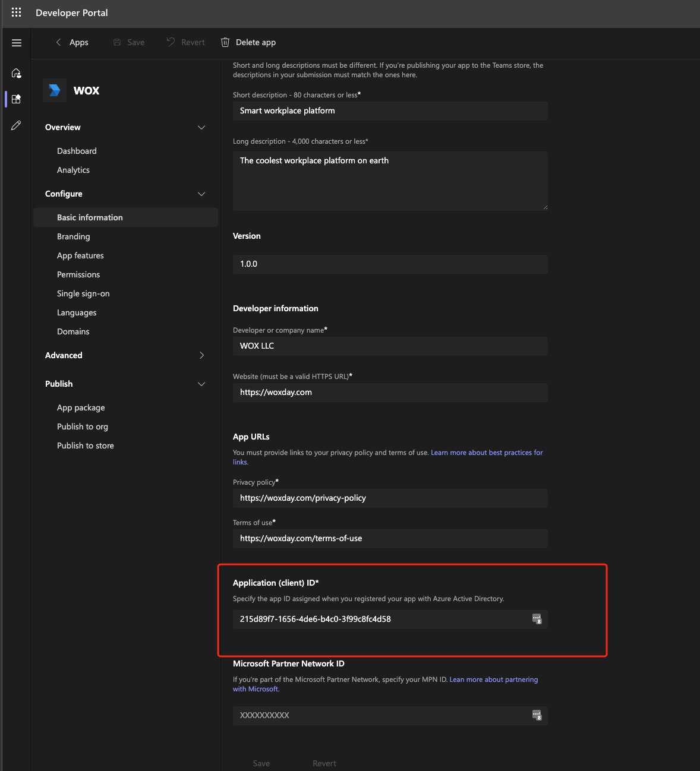700x771 pixels.
Task: Open the Branding page
Action: (74, 236)
